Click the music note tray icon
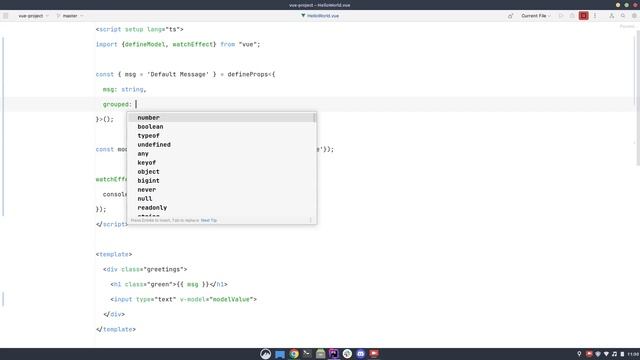 point(614,354)
